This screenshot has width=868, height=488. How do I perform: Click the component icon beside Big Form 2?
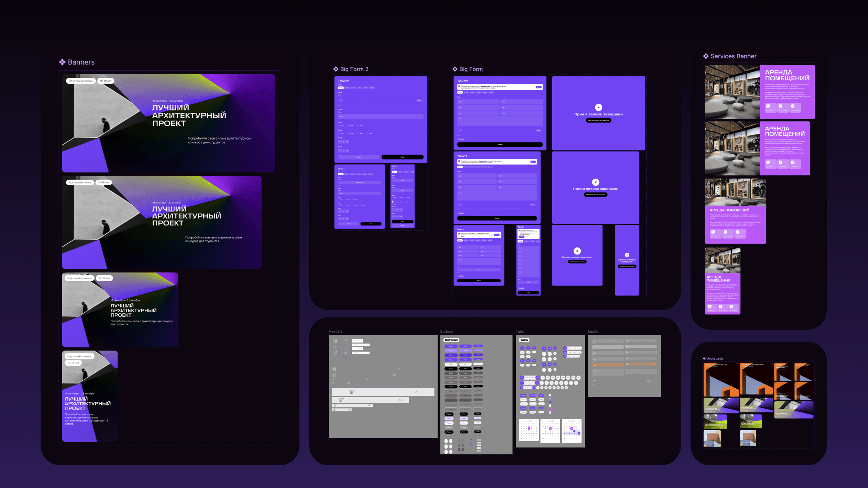click(336, 69)
